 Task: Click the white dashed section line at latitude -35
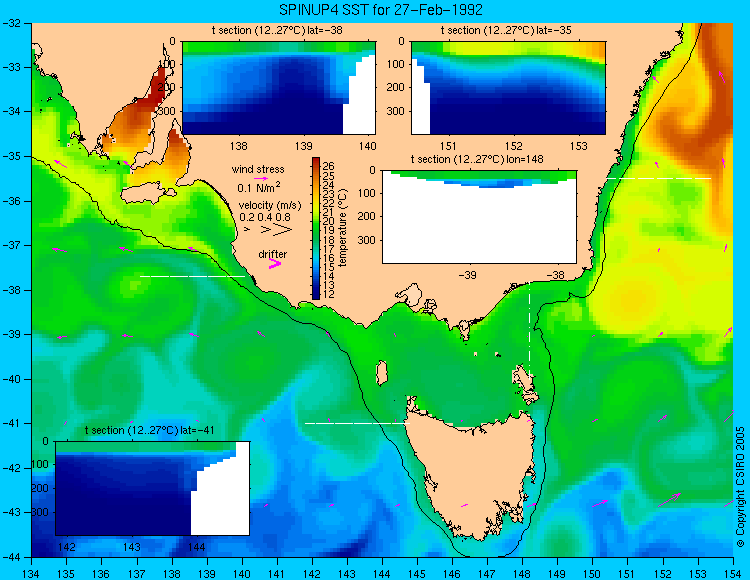[659, 178]
